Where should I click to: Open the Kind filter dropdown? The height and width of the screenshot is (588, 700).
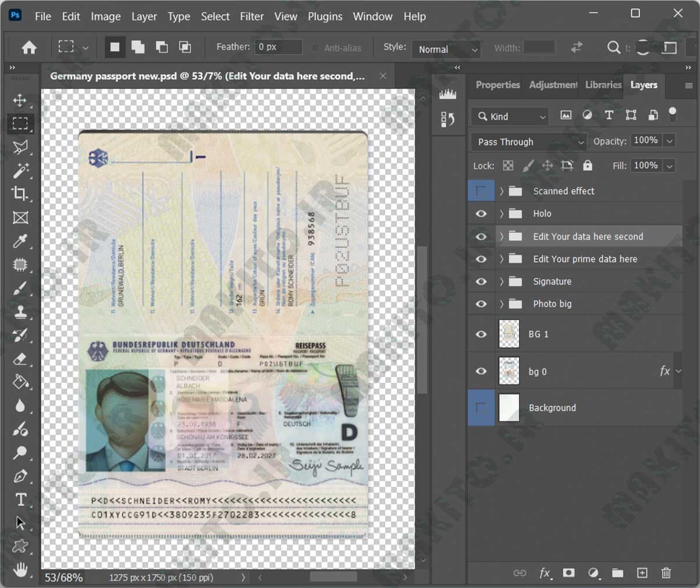click(510, 116)
